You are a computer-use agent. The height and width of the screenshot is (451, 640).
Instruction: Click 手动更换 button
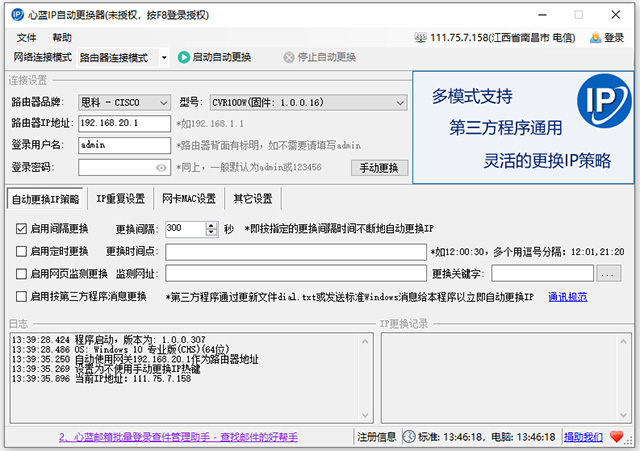point(379,168)
